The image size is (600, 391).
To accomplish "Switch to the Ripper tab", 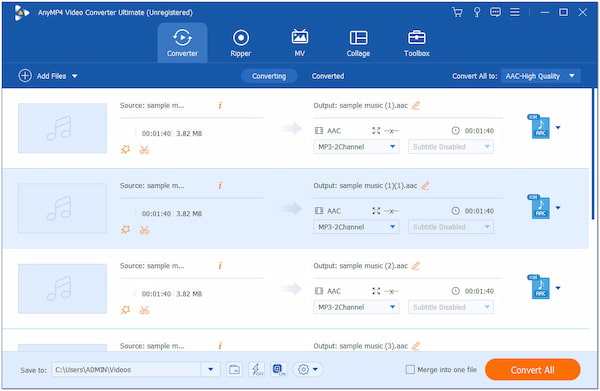I will 241,42.
